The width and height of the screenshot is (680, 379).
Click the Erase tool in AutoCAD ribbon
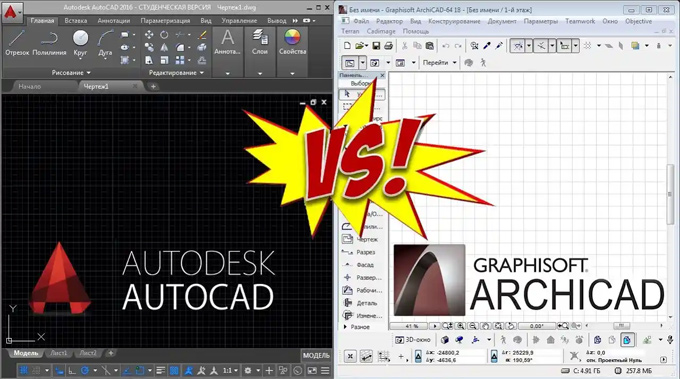(202, 35)
